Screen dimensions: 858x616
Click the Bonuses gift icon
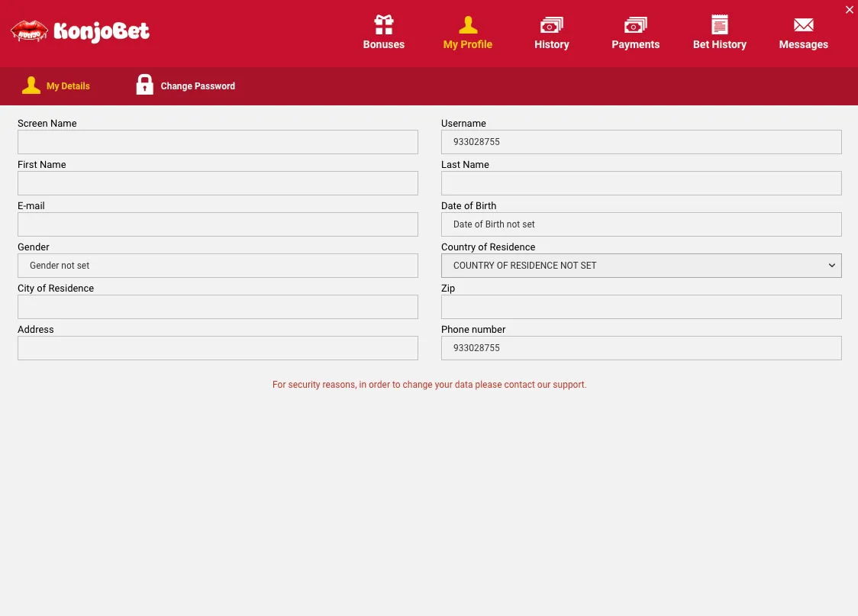[x=384, y=24]
